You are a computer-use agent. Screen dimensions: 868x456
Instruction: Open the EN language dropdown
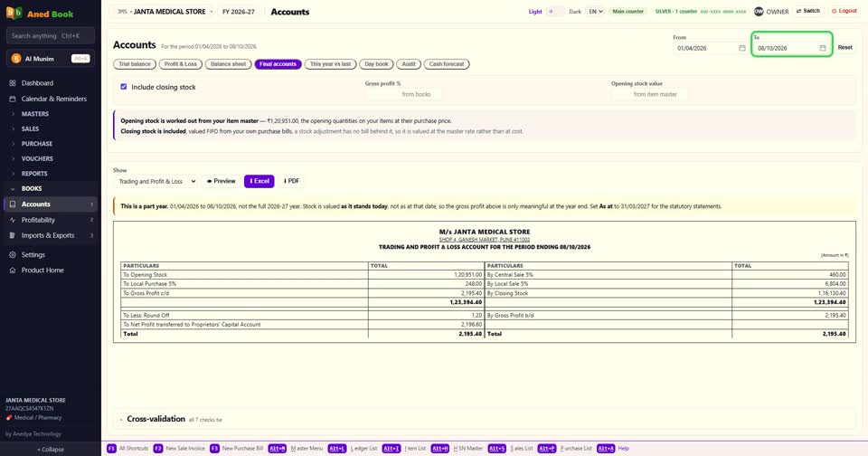click(x=595, y=12)
